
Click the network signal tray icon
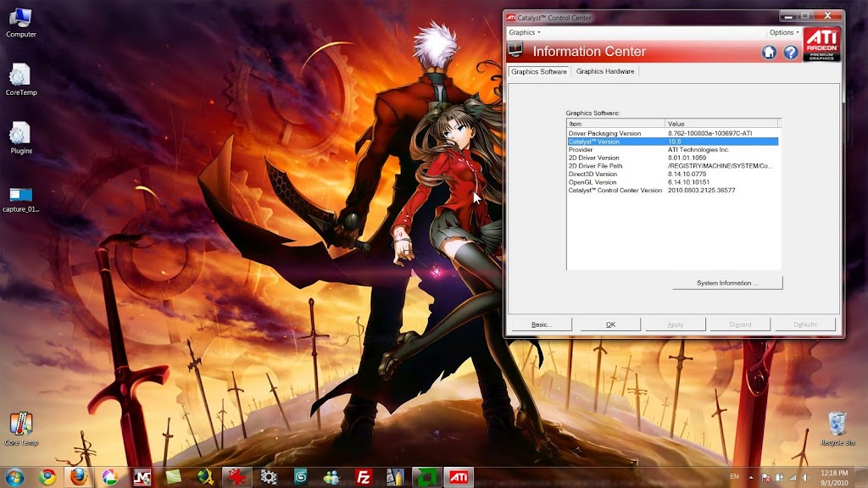click(793, 477)
